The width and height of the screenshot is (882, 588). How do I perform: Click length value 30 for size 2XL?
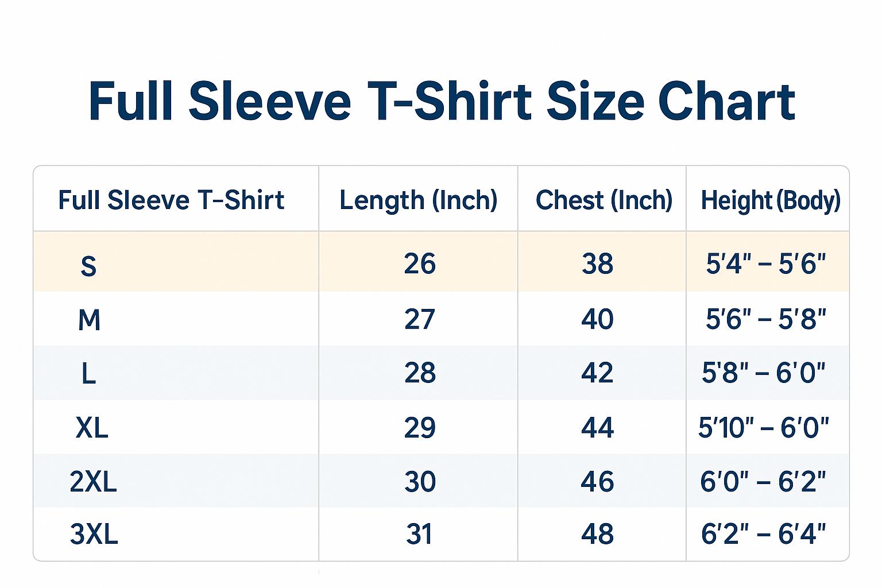[420, 481]
